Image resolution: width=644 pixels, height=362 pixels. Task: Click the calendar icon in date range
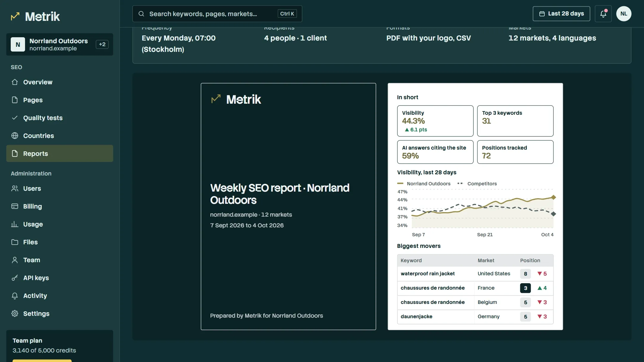click(x=542, y=14)
